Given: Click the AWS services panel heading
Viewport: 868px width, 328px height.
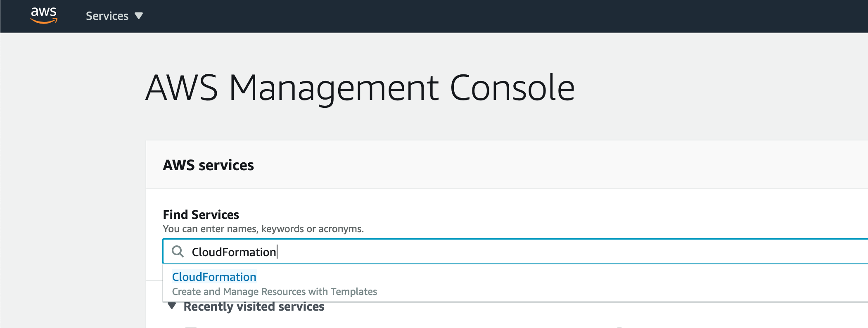Looking at the screenshot, I should (x=208, y=165).
